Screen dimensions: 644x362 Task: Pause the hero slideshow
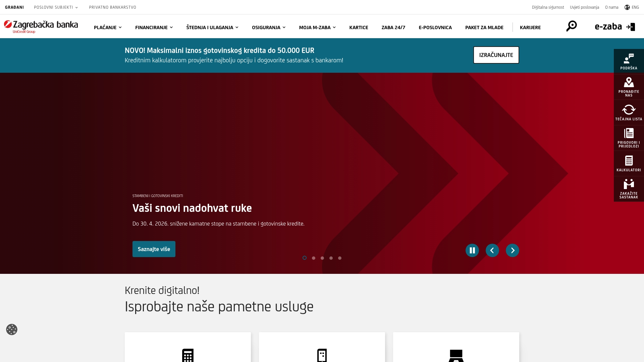pyautogui.click(x=472, y=250)
